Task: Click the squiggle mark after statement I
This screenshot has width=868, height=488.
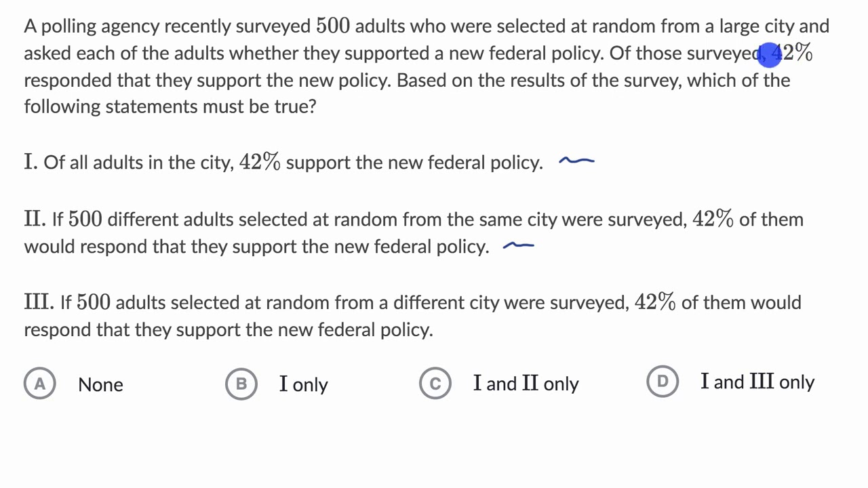Action: pos(576,161)
